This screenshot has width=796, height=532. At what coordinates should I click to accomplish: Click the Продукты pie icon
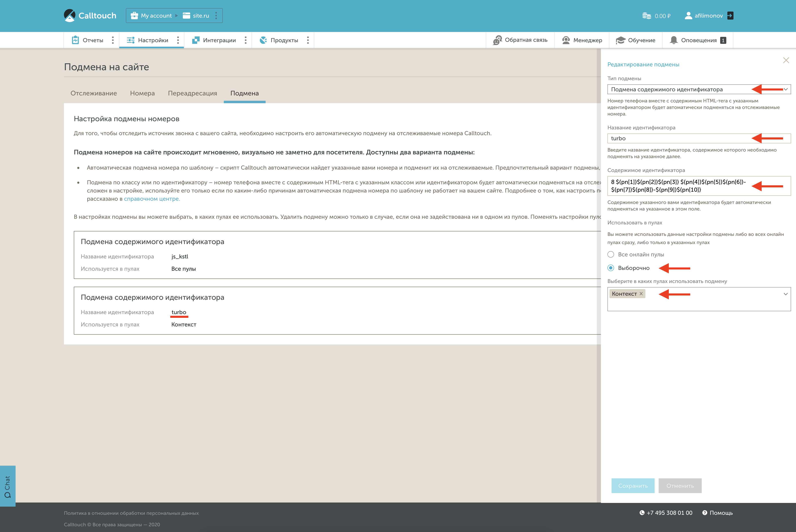click(x=263, y=40)
